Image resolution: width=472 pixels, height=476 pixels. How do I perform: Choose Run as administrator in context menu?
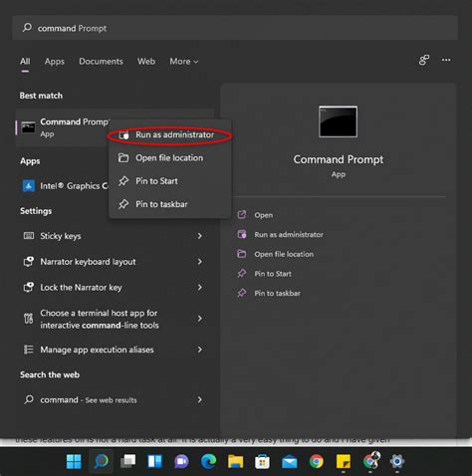[170, 134]
